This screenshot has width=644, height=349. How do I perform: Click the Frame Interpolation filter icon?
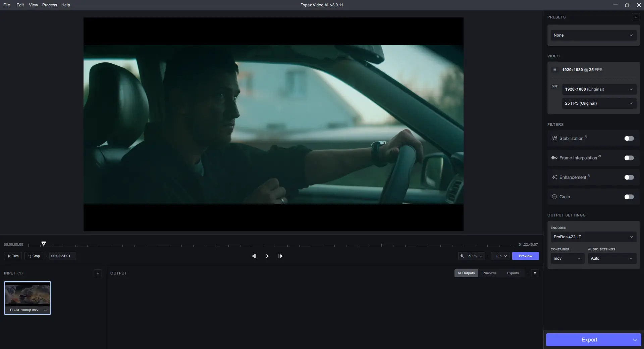click(554, 158)
